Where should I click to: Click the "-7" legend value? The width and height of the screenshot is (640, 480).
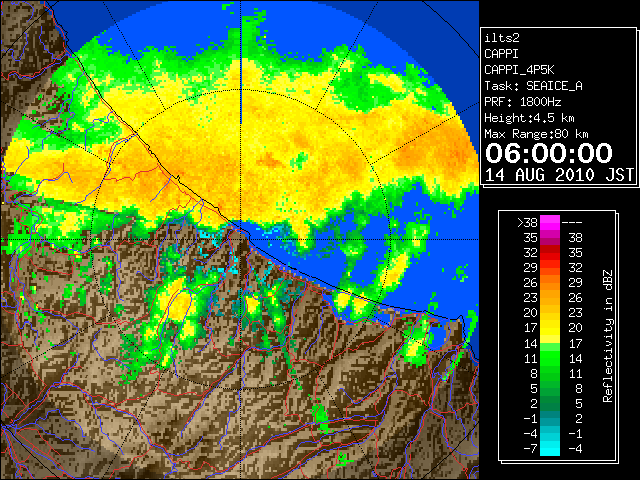pyautogui.click(x=530, y=448)
